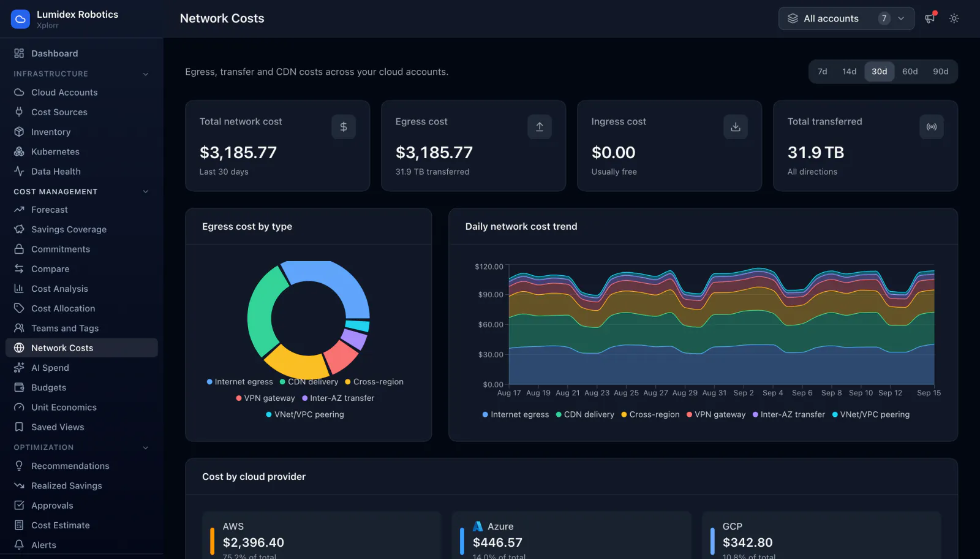This screenshot has height=559, width=980.
Task: Click the Compare arrows icon
Action: (19, 269)
